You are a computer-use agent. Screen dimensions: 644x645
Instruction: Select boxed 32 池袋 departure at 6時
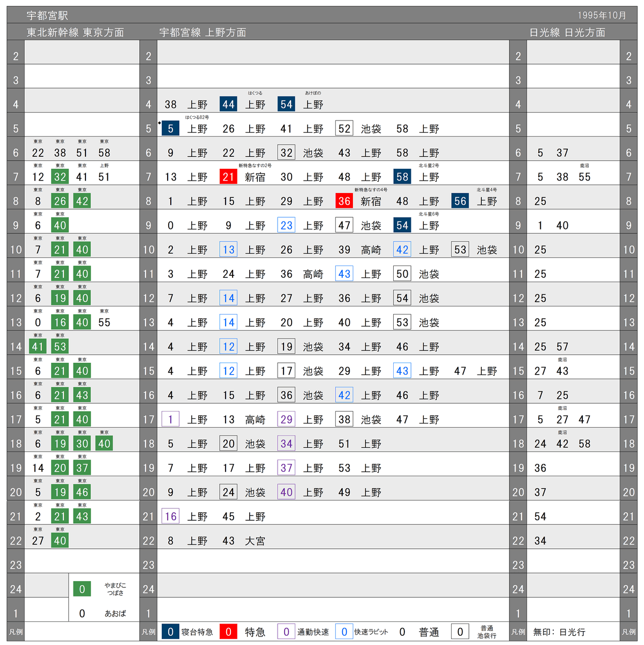click(x=286, y=153)
